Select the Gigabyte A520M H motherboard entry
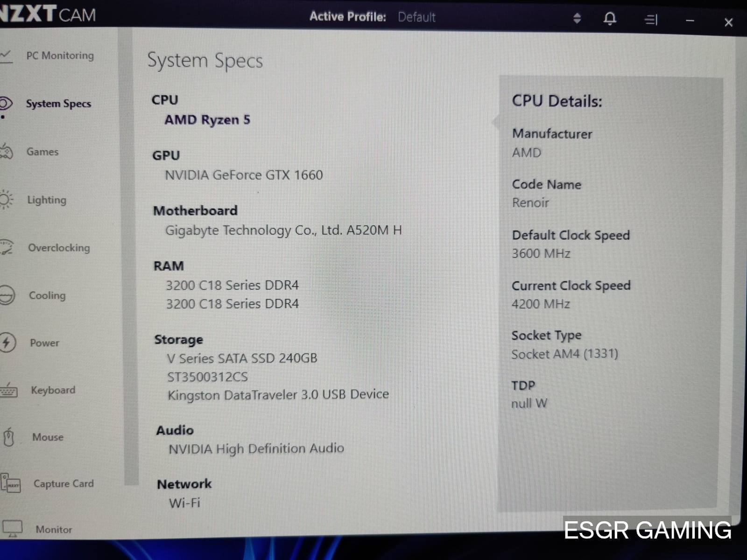Screen dimensions: 747x560 point(283,230)
